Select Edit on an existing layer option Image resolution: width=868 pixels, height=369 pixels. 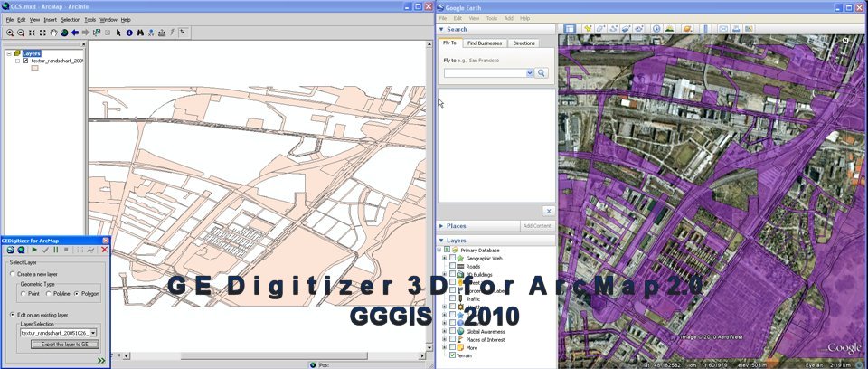(12, 315)
